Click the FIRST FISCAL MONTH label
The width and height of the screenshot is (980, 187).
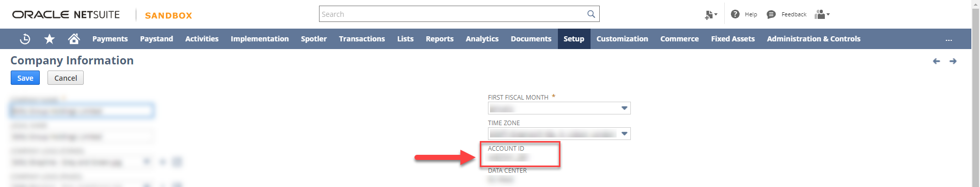point(518,97)
